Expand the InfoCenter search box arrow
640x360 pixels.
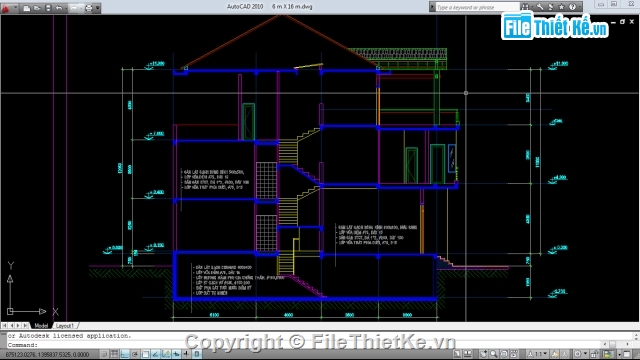(432, 7)
